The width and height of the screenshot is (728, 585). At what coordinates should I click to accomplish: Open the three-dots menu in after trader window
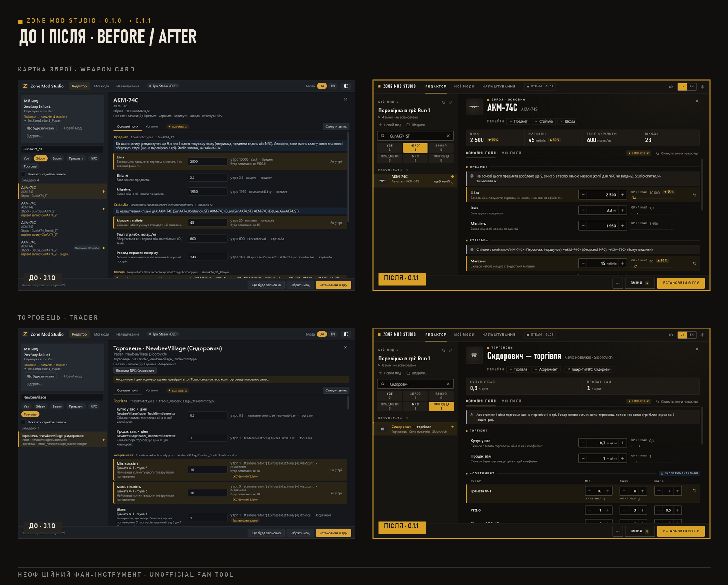tap(617, 531)
